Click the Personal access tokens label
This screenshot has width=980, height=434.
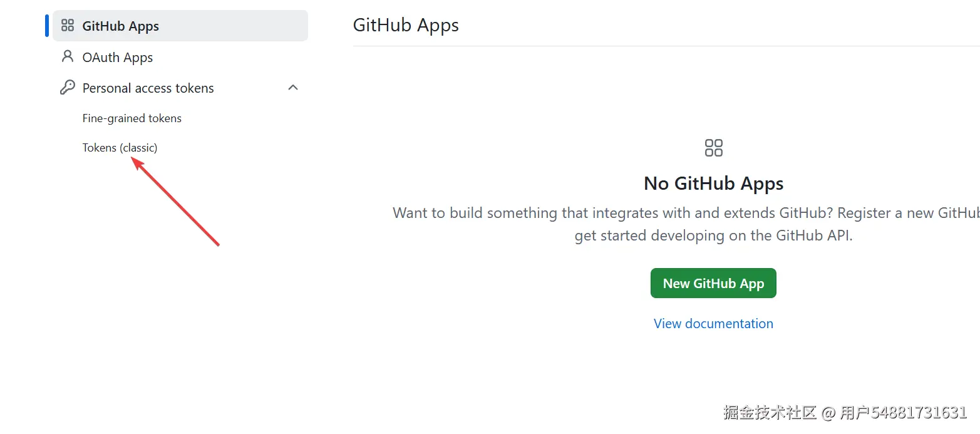(148, 88)
